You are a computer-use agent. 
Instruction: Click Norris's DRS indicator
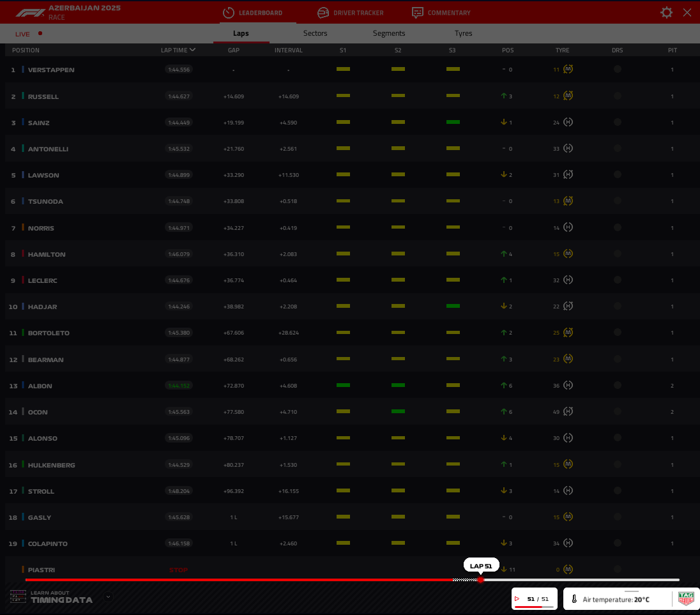pyautogui.click(x=618, y=227)
